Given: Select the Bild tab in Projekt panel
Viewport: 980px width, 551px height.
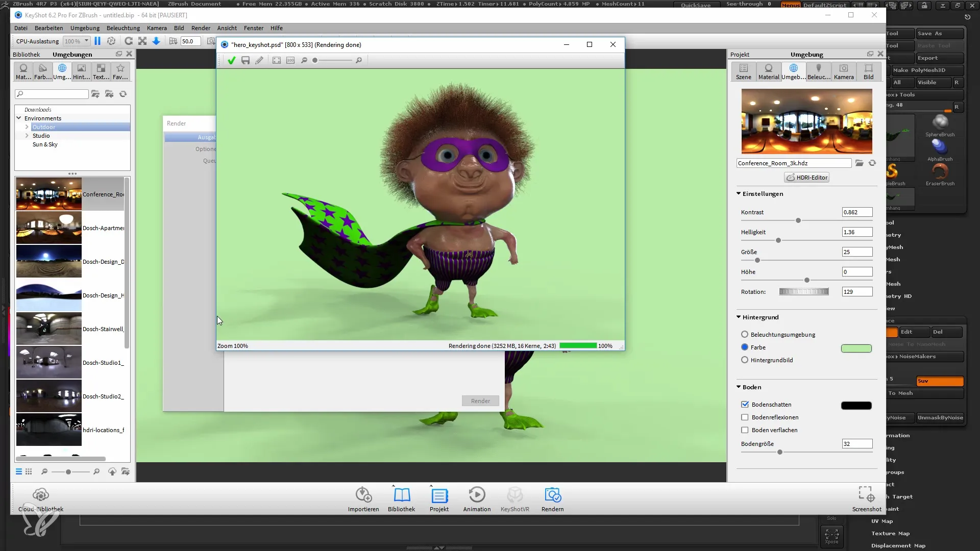Looking at the screenshot, I should tap(869, 71).
